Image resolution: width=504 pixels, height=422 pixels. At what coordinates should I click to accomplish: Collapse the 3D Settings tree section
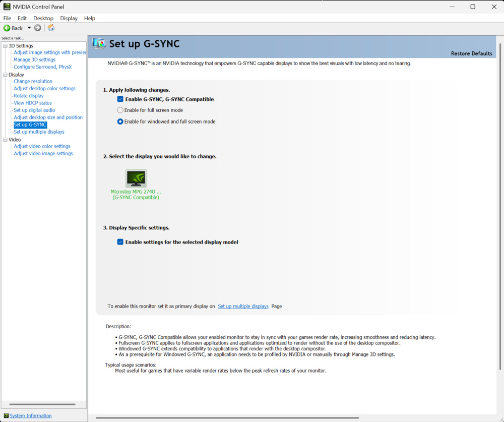(x=5, y=45)
